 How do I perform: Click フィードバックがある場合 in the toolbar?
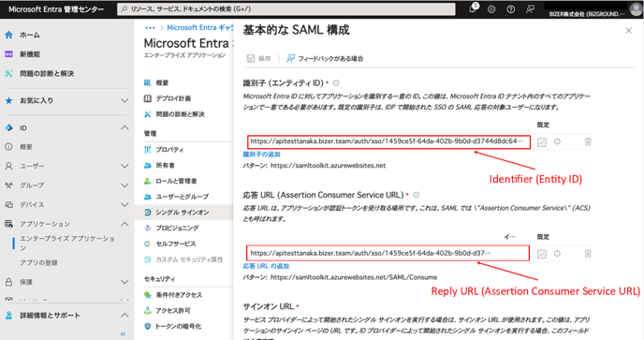point(325,58)
